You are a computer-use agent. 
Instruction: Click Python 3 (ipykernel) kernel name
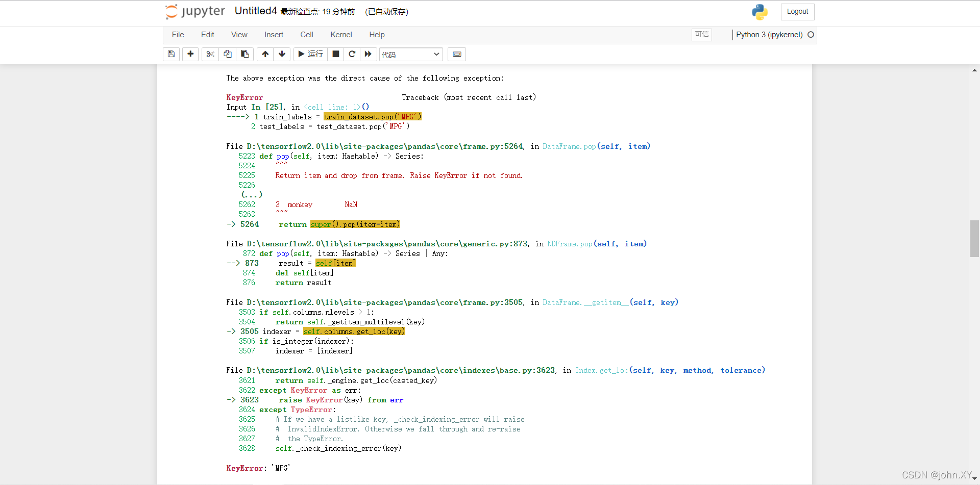(x=769, y=35)
